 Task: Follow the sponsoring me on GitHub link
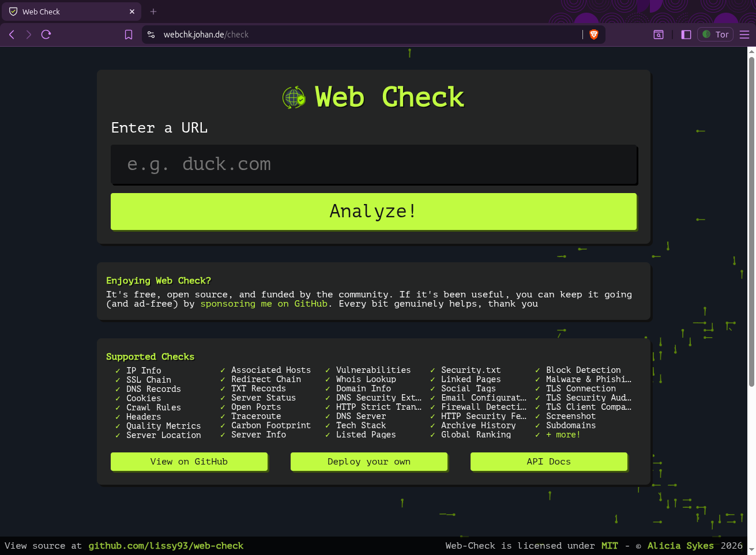[264, 304]
